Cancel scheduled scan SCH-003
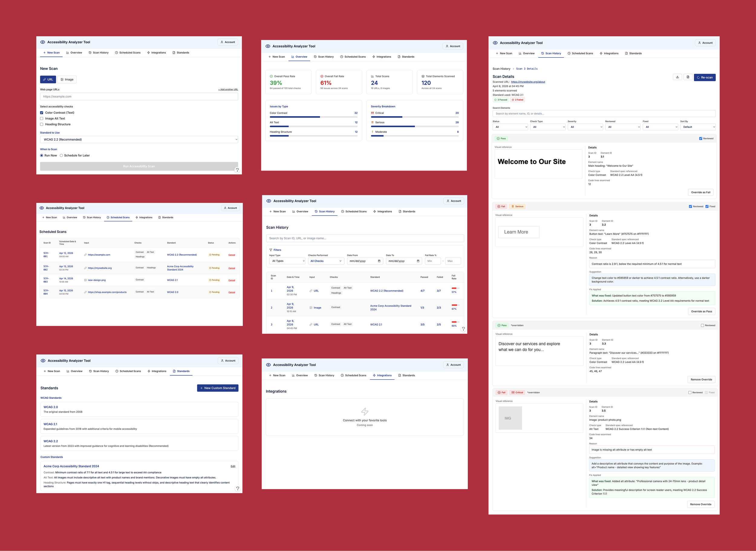Image resolution: width=756 pixels, height=551 pixels. [232, 280]
